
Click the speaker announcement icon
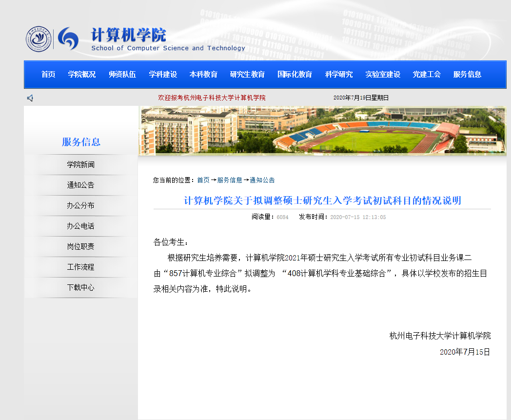tap(30, 98)
